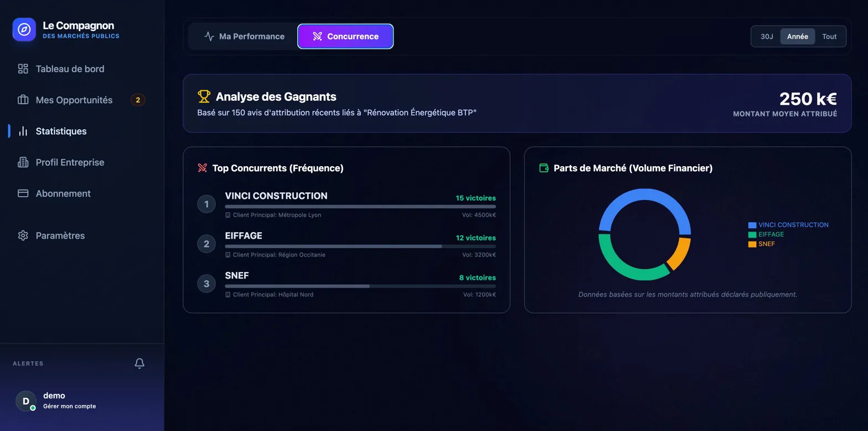This screenshot has width=868, height=431.
Task: Click the Vol: 3200k€ value
Action: (479, 255)
